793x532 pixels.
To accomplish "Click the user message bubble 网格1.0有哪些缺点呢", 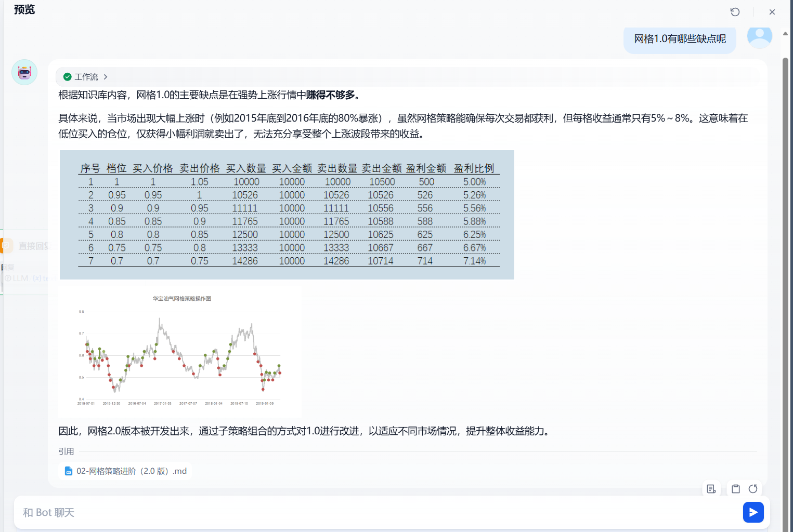I will click(680, 40).
